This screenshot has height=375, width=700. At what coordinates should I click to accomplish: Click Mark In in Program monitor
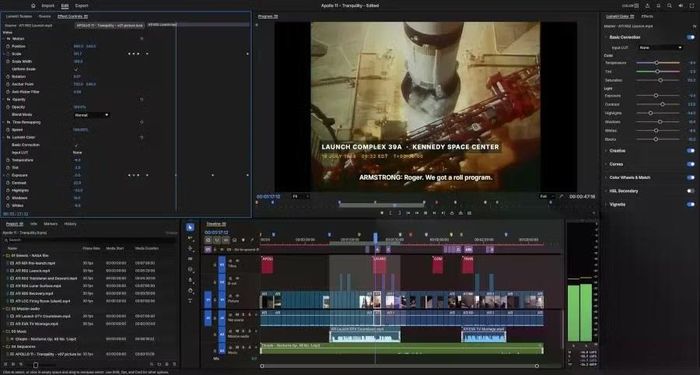click(391, 213)
